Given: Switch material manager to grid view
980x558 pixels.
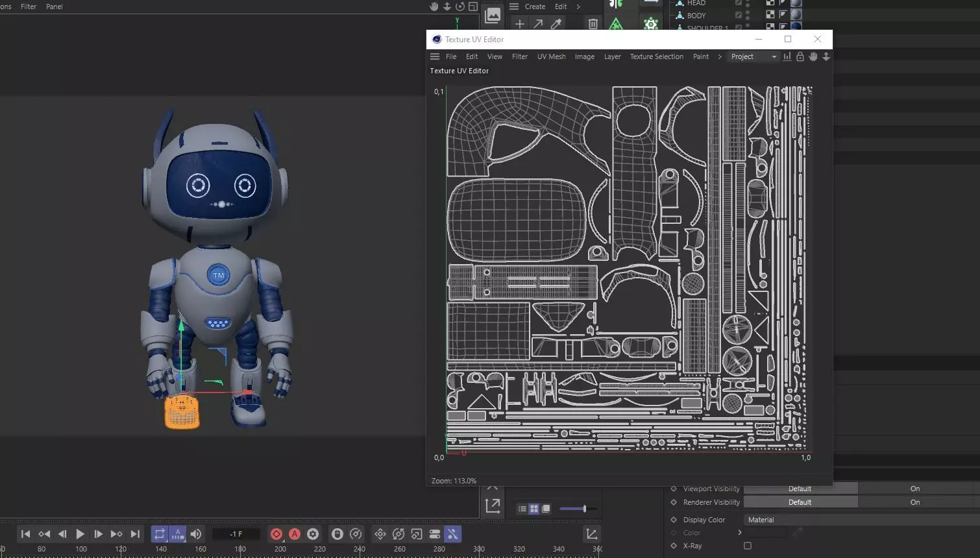Looking at the screenshot, I should (533, 509).
